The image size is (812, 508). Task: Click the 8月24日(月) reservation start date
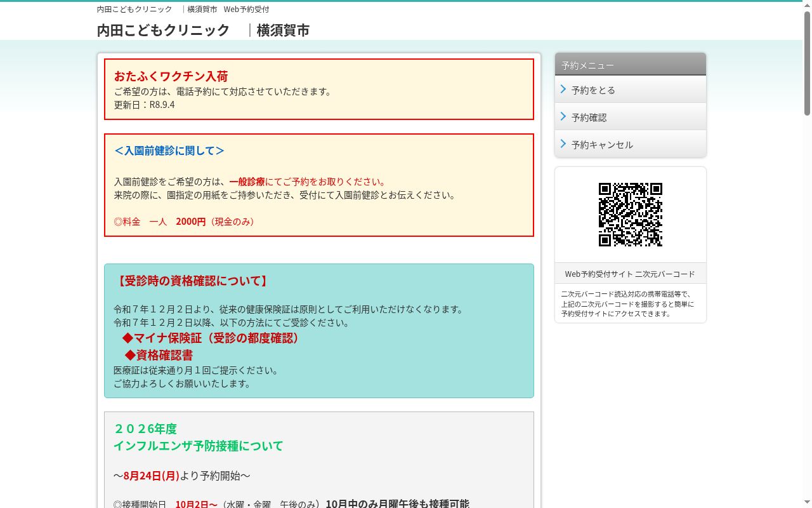152,476
